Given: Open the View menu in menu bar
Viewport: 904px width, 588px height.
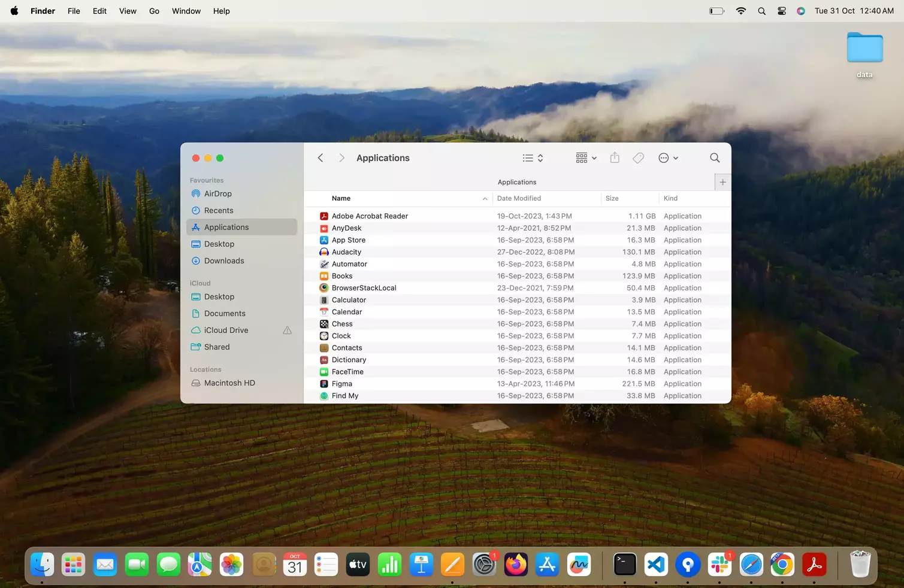Looking at the screenshot, I should (128, 11).
